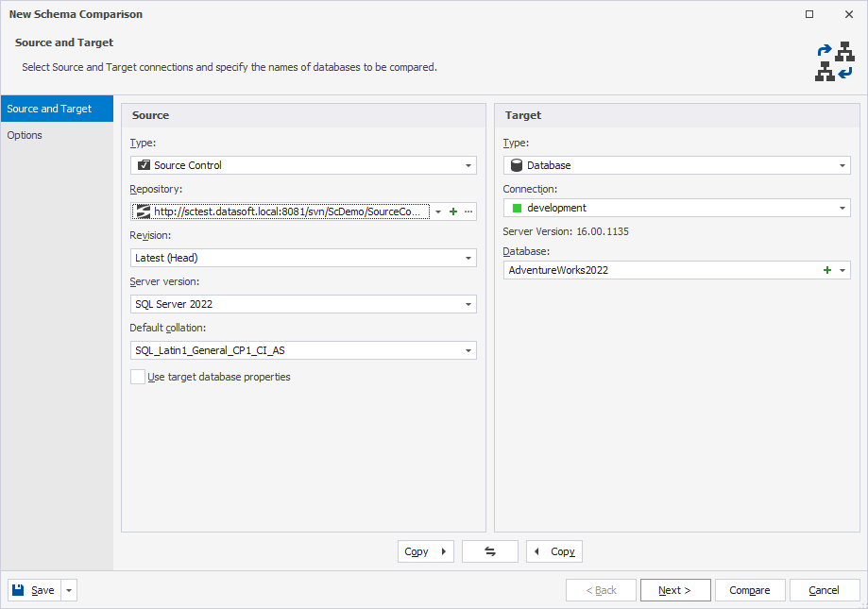Open the Revision dropdown
Viewport: 868px width, 609px height.
pyautogui.click(x=469, y=257)
